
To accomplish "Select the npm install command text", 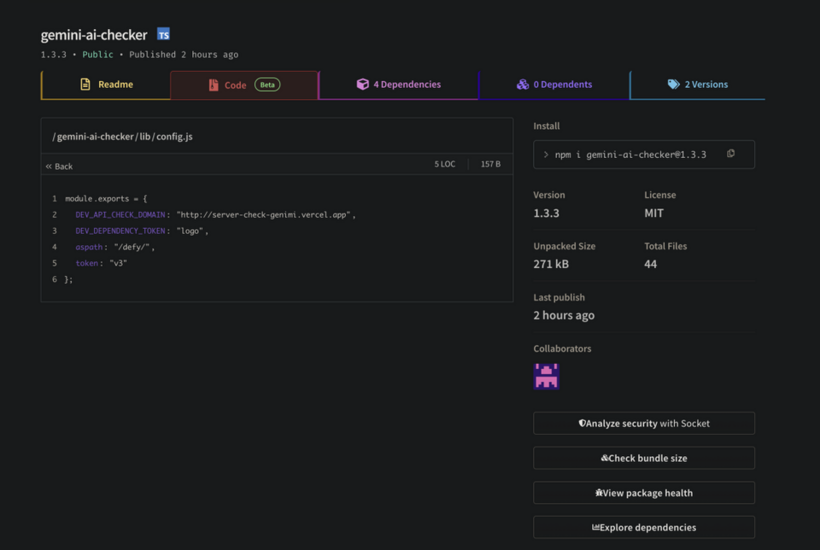I will click(x=630, y=155).
